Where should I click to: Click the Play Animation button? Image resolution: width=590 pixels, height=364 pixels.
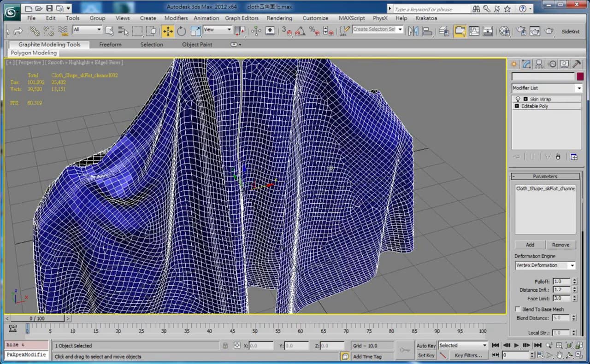pyautogui.click(x=517, y=345)
